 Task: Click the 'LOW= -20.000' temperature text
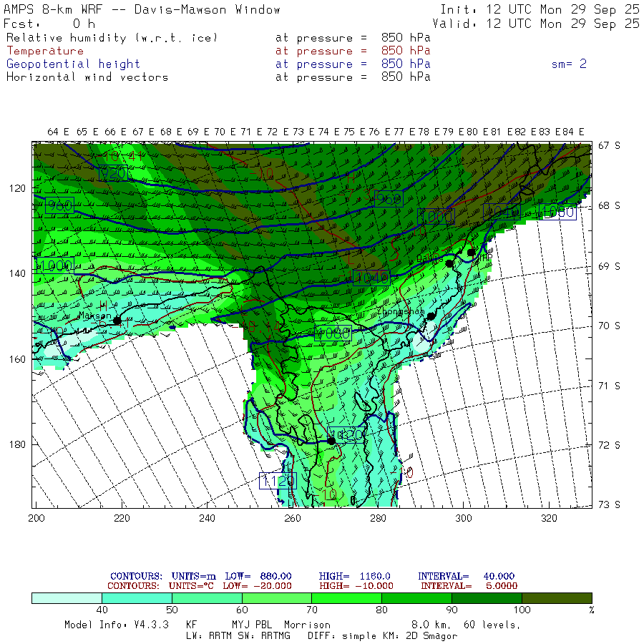click(x=257, y=586)
